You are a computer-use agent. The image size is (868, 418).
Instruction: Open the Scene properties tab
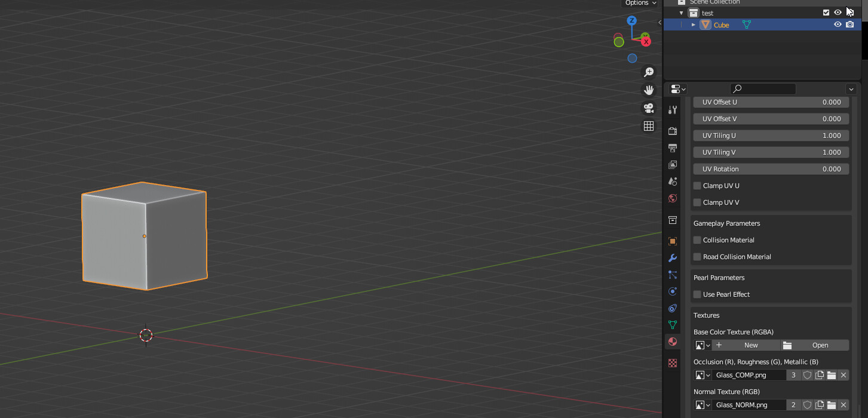673,181
